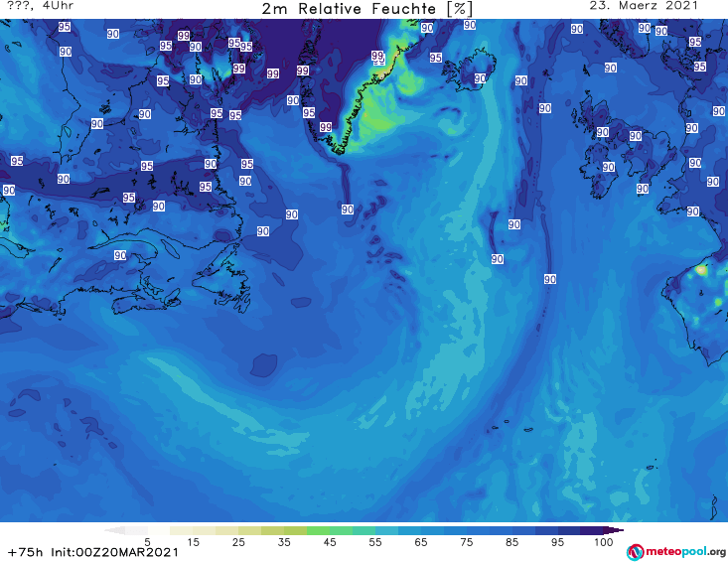The height and width of the screenshot is (562, 728).
Task: Click the meteopool.org logo icon
Action: [x=635, y=552]
